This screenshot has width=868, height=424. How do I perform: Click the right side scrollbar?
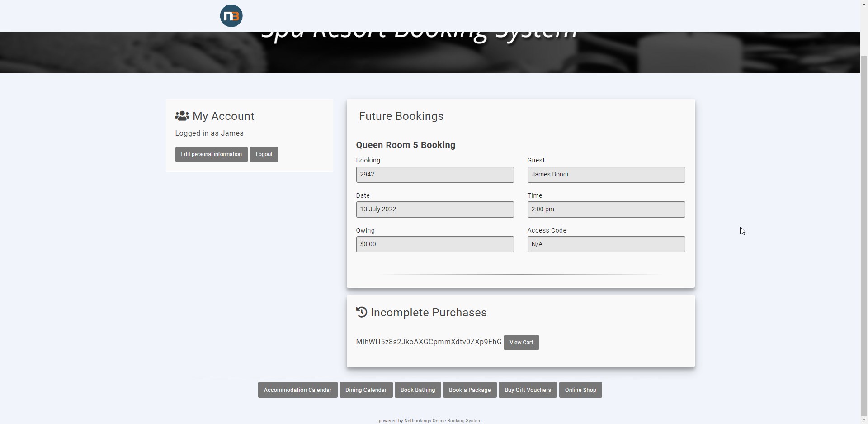(864, 213)
